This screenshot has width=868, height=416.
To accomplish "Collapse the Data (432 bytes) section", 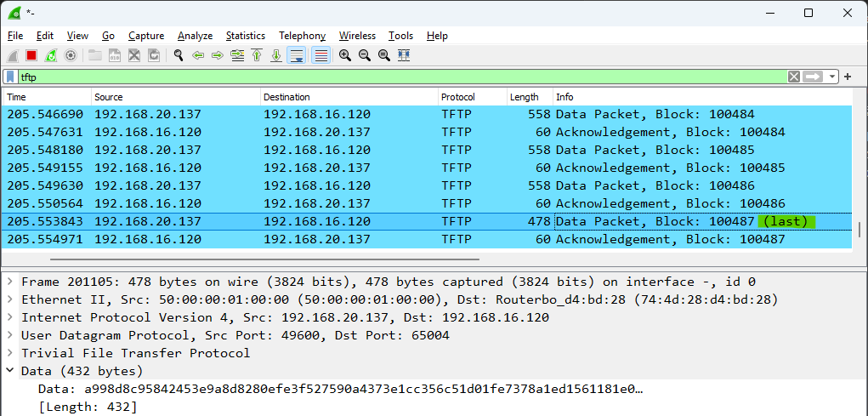I will [10, 371].
